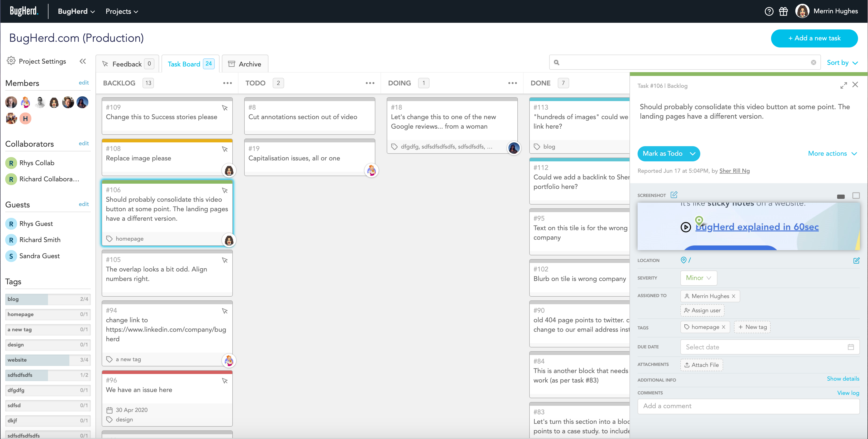Open the gift box icon in header

pos(783,11)
